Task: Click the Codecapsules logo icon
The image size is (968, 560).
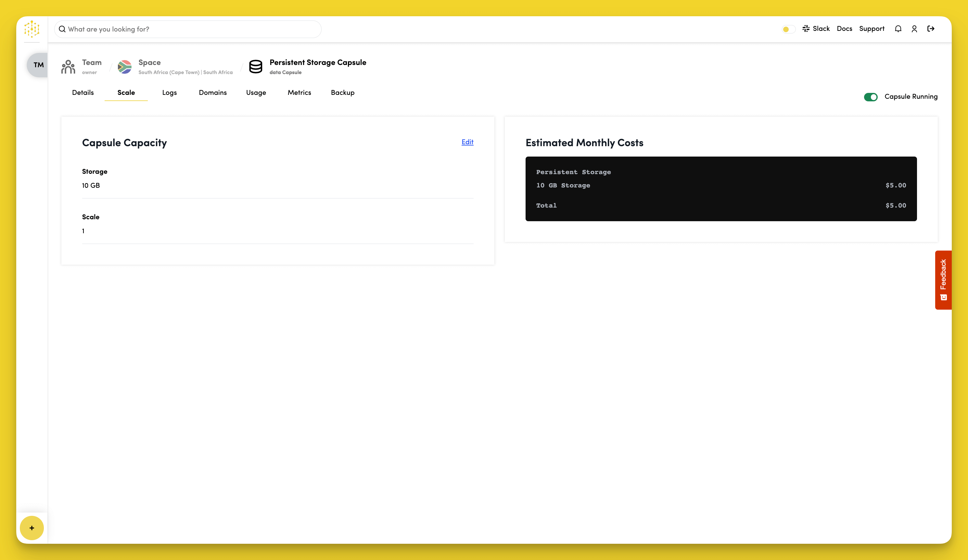Action: 32,29
